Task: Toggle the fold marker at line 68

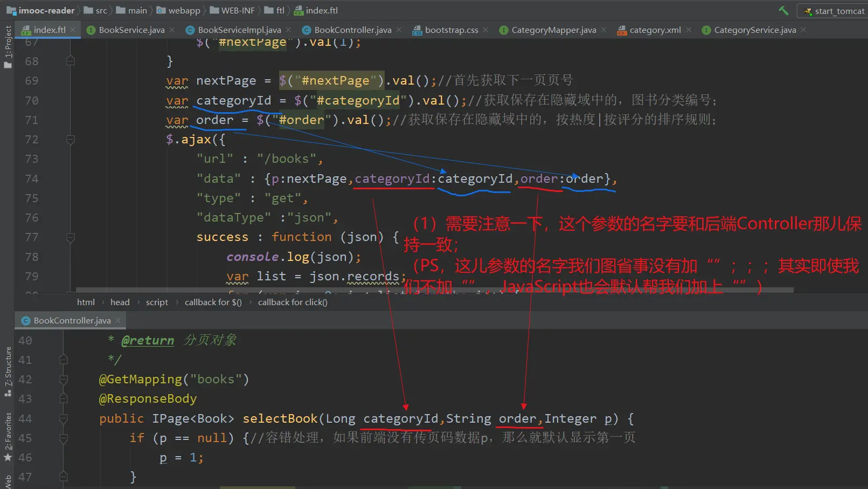Action: tap(71, 61)
